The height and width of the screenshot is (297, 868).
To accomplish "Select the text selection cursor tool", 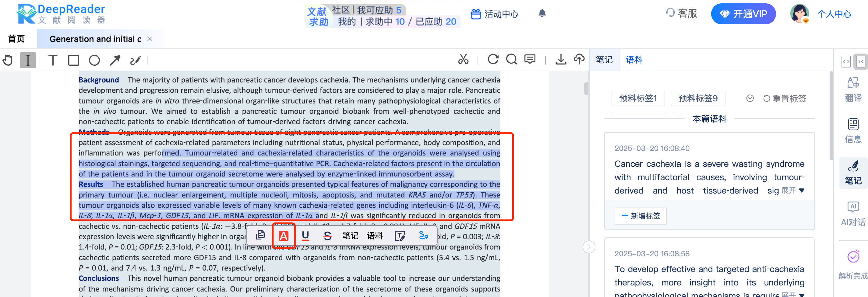I will tap(28, 60).
